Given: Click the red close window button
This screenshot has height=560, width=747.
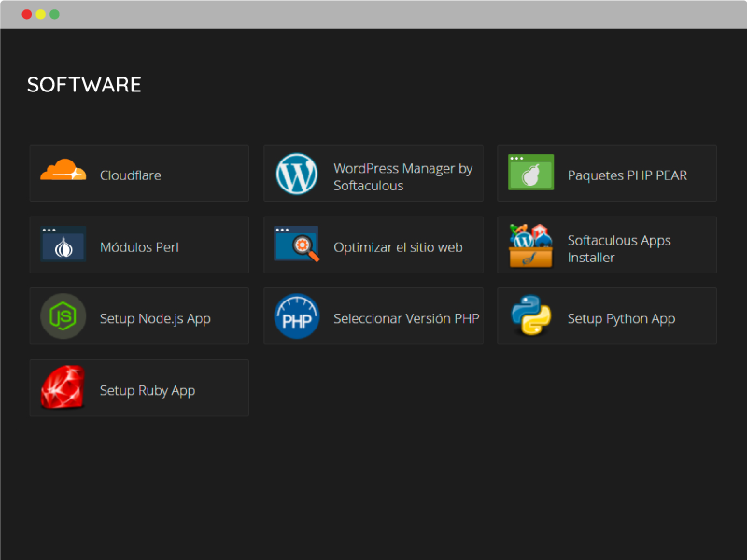Looking at the screenshot, I should (27, 14).
